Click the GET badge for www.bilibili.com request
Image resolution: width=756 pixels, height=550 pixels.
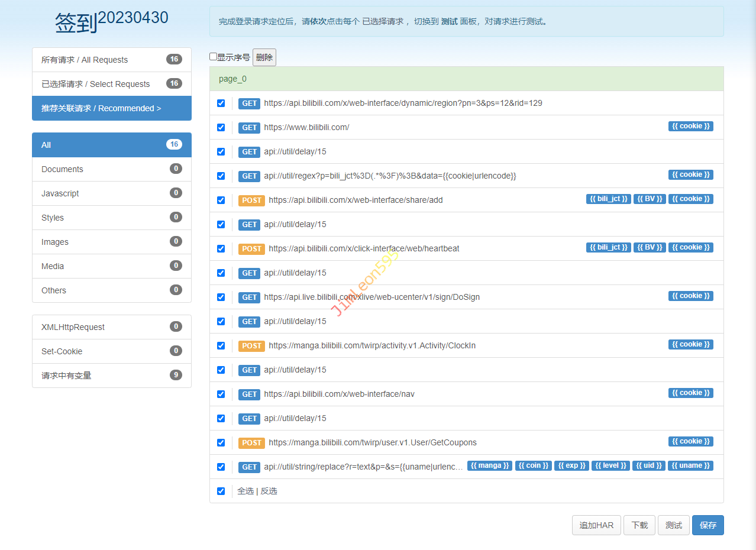coord(250,128)
